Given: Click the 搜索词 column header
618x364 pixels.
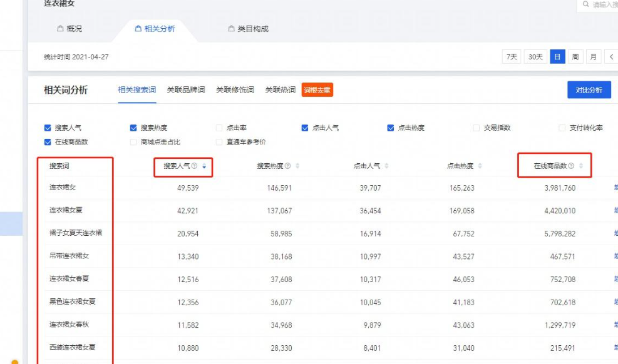Looking at the screenshot, I should (59, 166).
